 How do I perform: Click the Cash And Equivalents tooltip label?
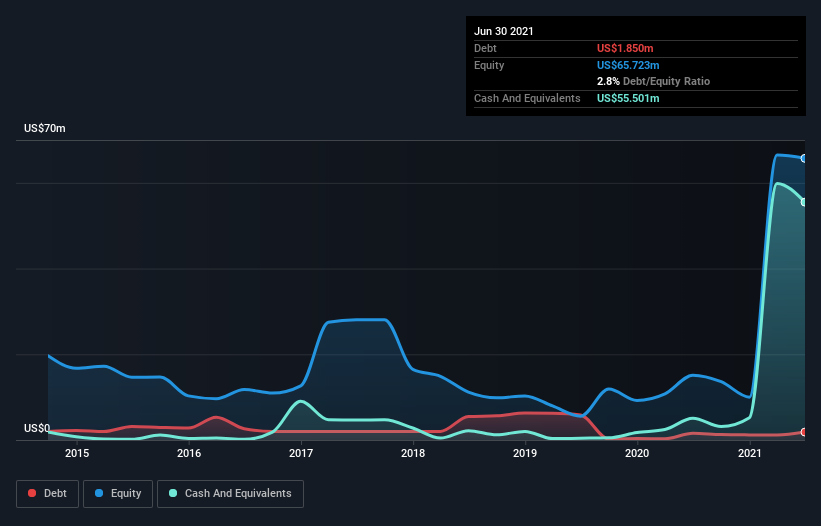click(527, 98)
